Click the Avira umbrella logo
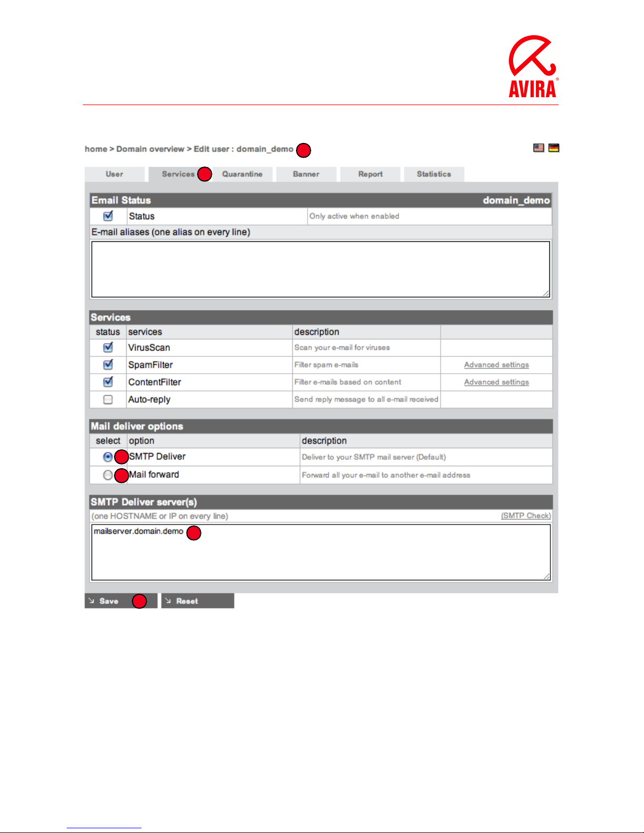 click(x=533, y=67)
